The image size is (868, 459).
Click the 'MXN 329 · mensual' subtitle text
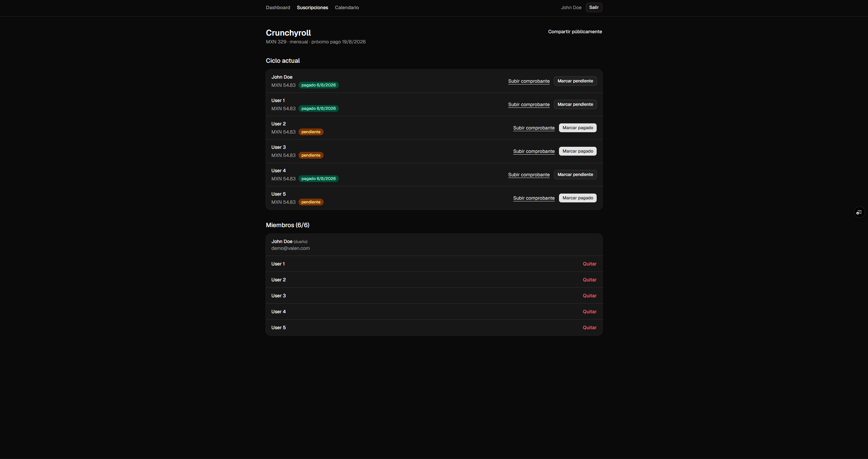tap(287, 42)
